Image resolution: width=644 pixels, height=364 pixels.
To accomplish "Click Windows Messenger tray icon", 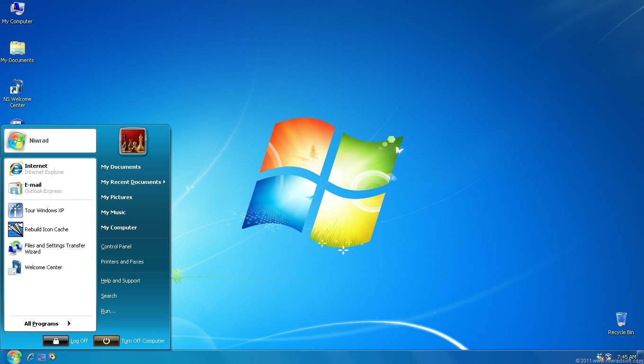I will (600, 356).
